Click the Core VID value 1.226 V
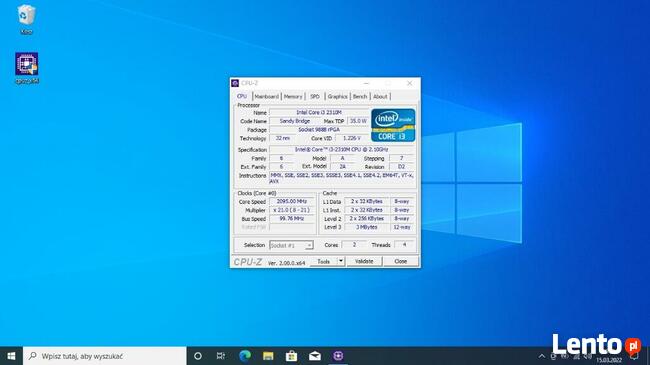650x365 pixels. point(352,138)
